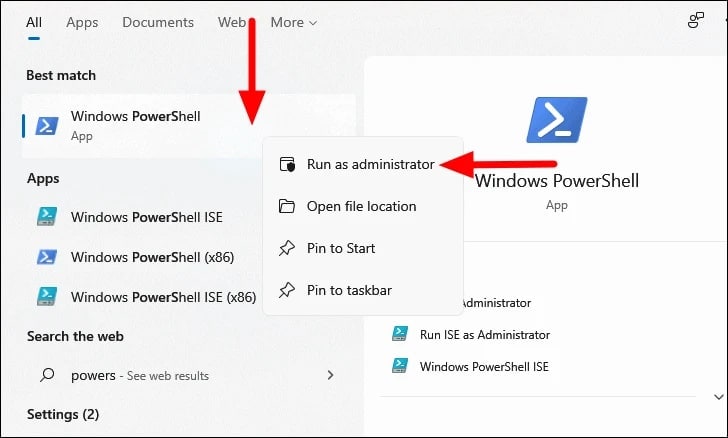This screenshot has height=438, width=728.
Task: Open the Documents tab
Action: click(x=158, y=22)
